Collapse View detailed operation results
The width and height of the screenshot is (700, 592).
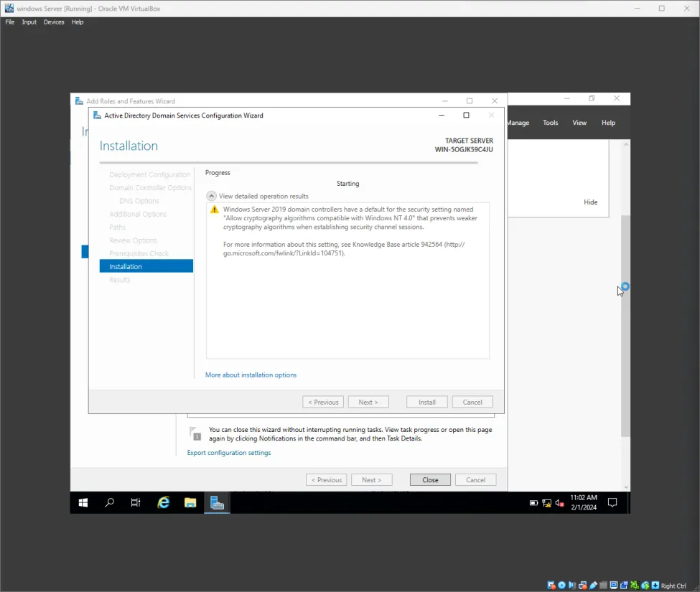[x=211, y=197]
